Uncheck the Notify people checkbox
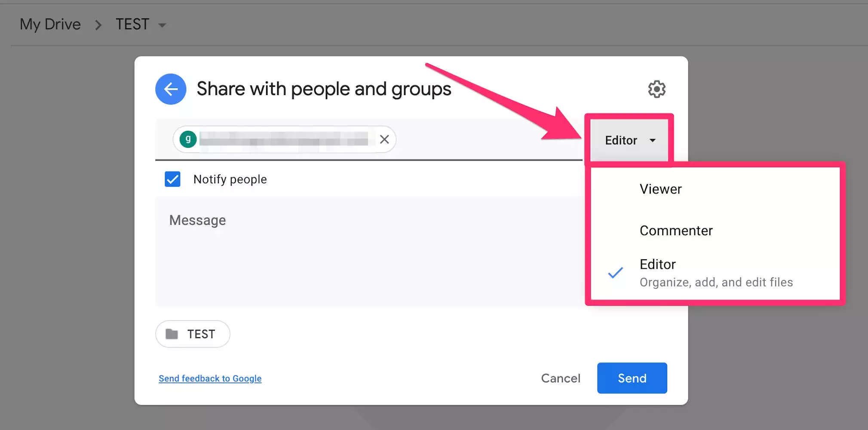868x430 pixels. coord(172,179)
